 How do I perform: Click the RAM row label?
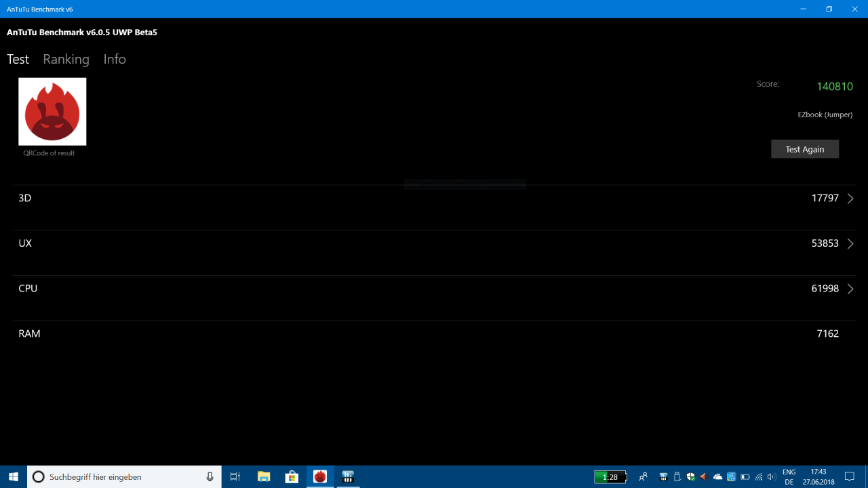click(x=29, y=333)
